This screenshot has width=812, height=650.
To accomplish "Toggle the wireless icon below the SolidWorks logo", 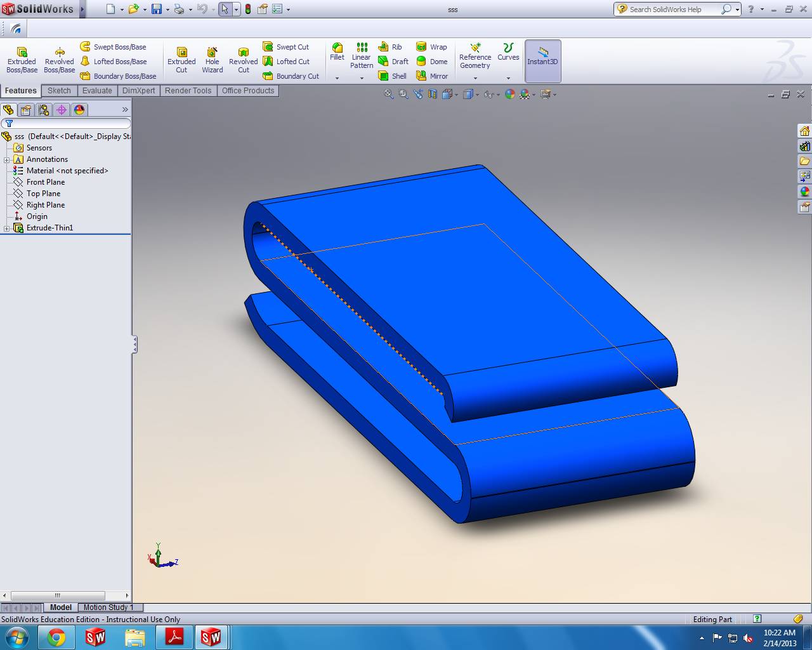I will (x=16, y=29).
